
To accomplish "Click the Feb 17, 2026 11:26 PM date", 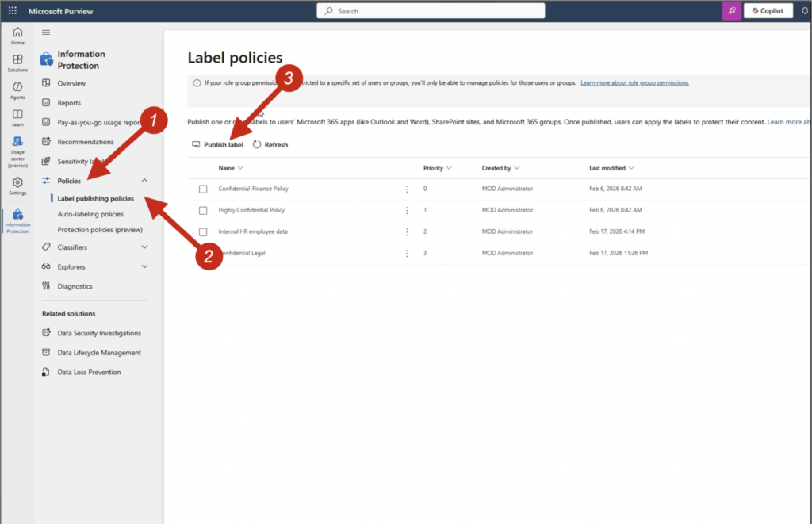I will [619, 253].
